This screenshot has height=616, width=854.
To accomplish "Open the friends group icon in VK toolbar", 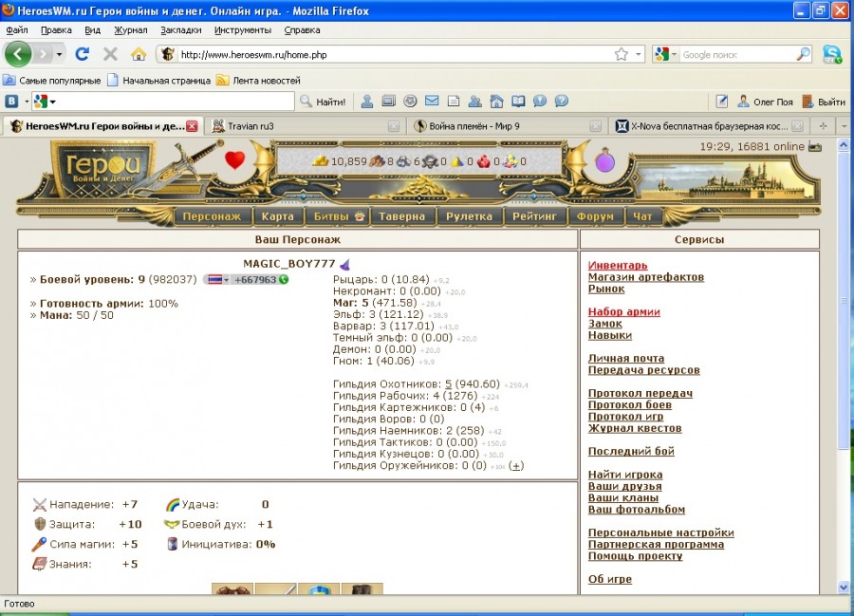I will pos(475,102).
